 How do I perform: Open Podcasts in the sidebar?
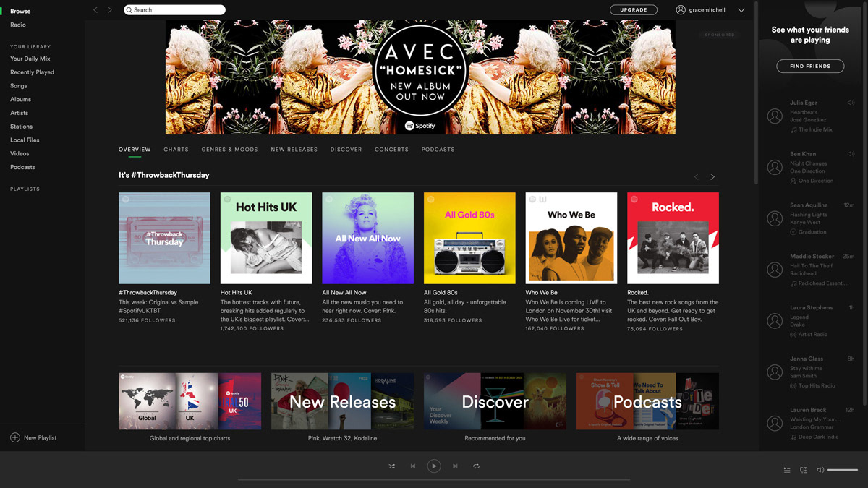22,167
